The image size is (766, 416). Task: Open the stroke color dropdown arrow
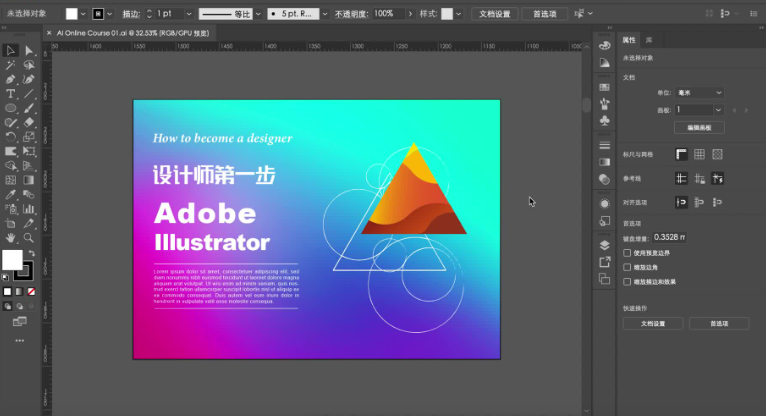pos(109,14)
